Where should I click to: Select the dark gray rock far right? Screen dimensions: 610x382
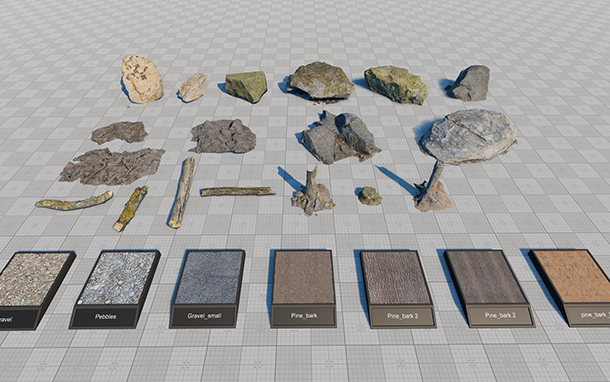click(471, 83)
